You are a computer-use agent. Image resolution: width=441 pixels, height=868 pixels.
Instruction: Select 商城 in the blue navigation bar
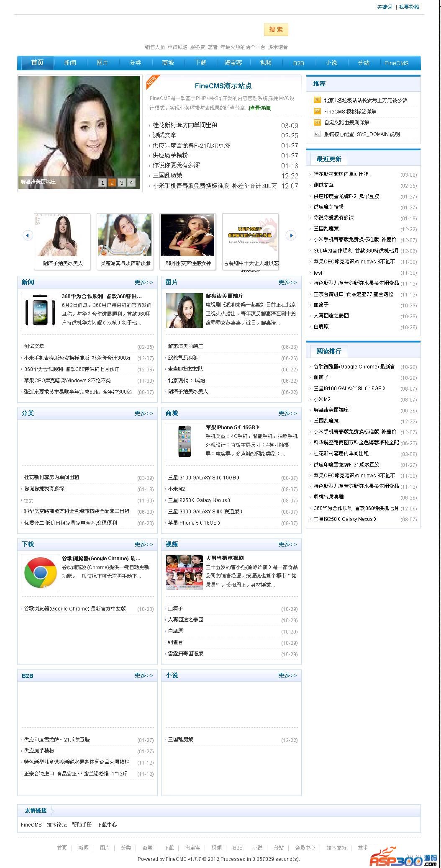pos(168,63)
